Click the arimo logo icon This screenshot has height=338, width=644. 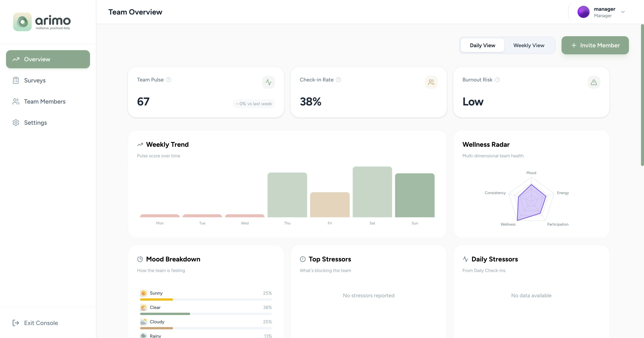pyautogui.click(x=22, y=22)
